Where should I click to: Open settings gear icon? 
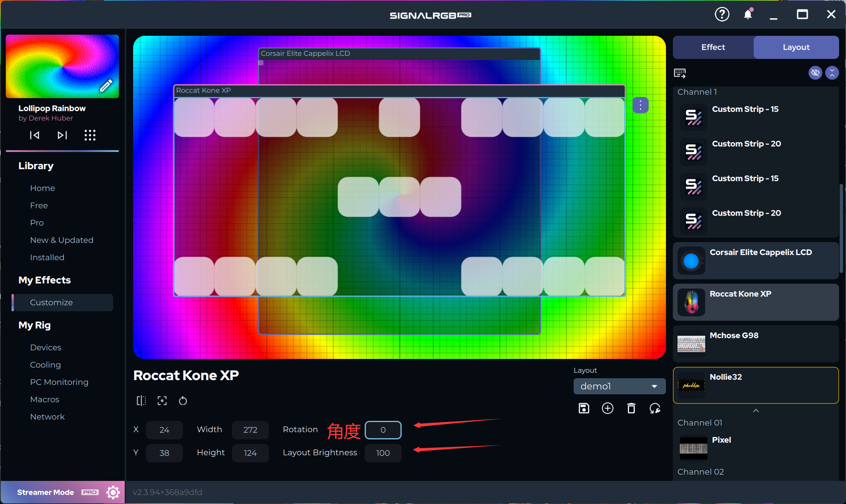click(x=113, y=492)
